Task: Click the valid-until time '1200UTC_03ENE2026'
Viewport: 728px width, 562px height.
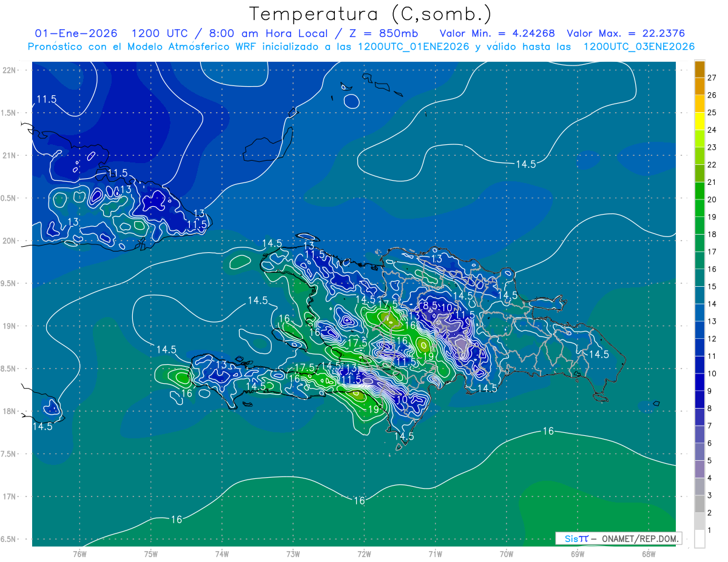Action: pos(639,47)
